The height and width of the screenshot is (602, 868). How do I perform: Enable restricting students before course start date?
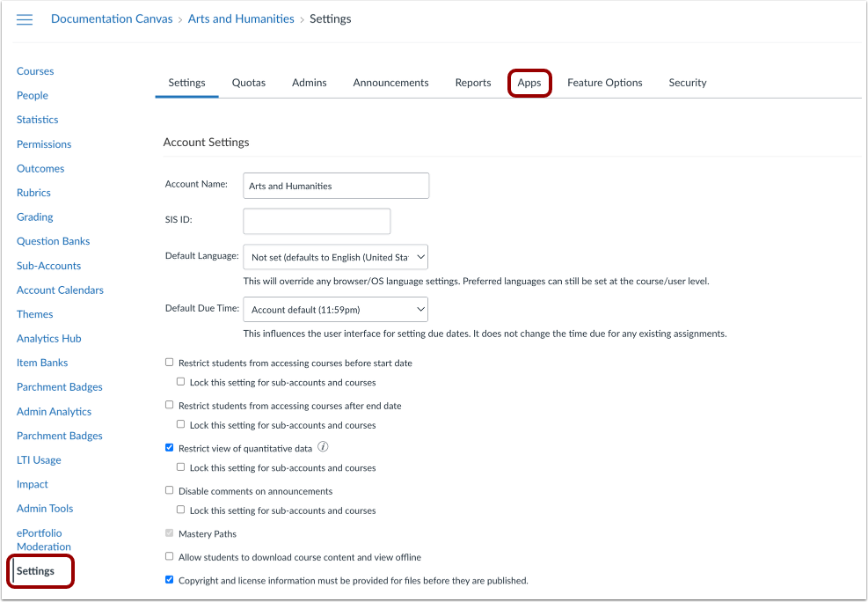tap(169, 362)
